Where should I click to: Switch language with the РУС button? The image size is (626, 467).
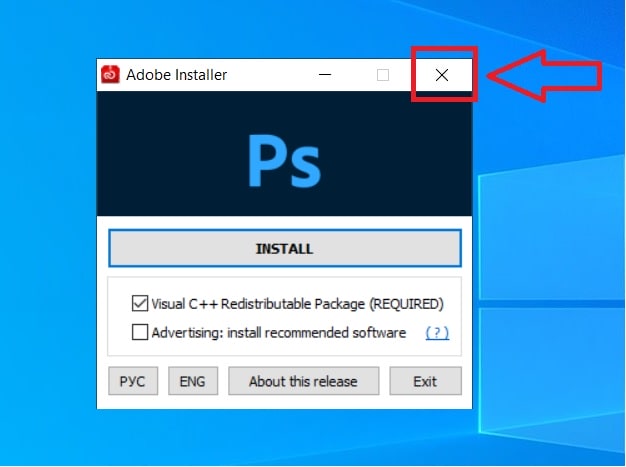pyautogui.click(x=133, y=381)
